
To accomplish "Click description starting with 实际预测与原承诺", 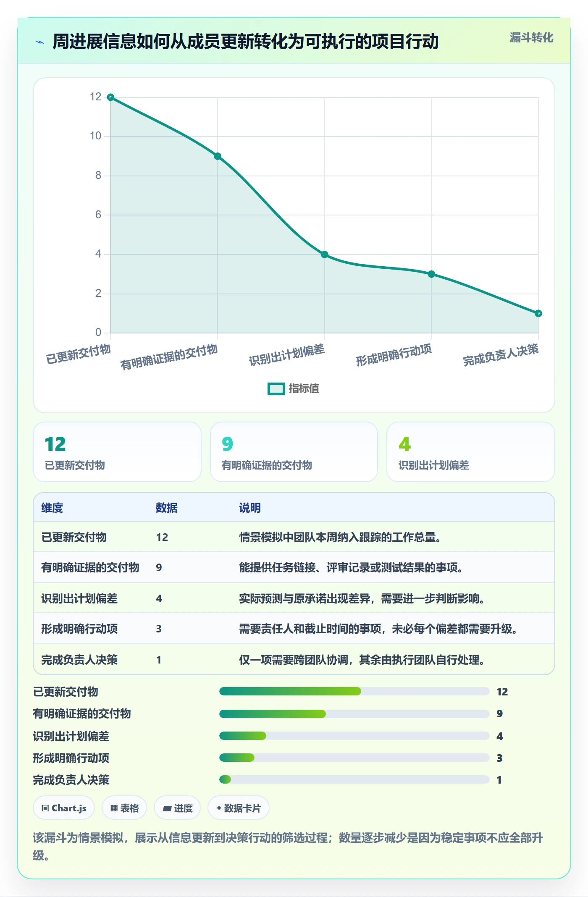I will pos(362,598).
